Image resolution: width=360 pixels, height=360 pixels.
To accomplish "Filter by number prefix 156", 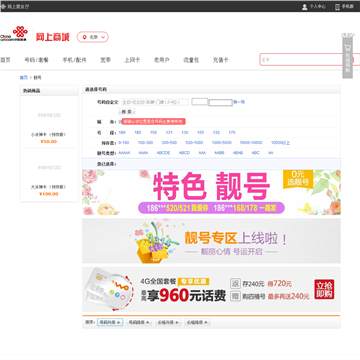I will click(153, 133).
